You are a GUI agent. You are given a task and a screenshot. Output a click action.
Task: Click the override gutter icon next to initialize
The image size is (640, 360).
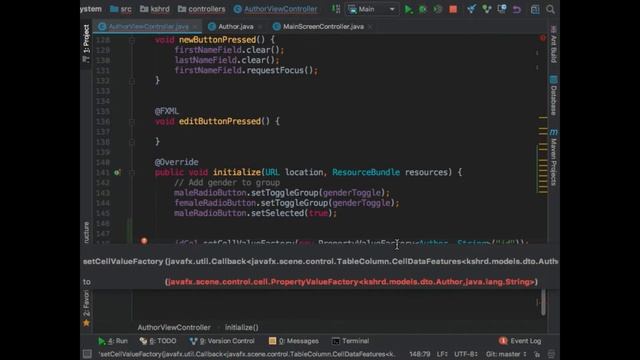(x=117, y=173)
